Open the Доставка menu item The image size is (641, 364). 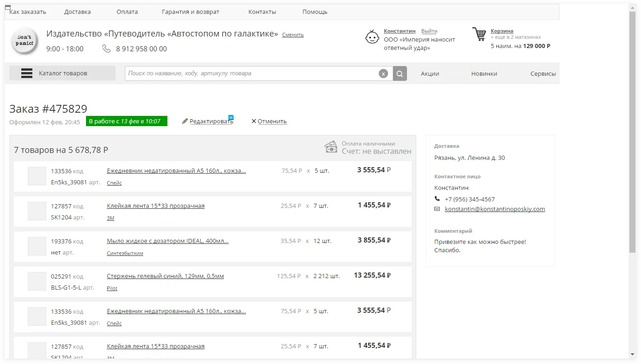click(78, 12)
